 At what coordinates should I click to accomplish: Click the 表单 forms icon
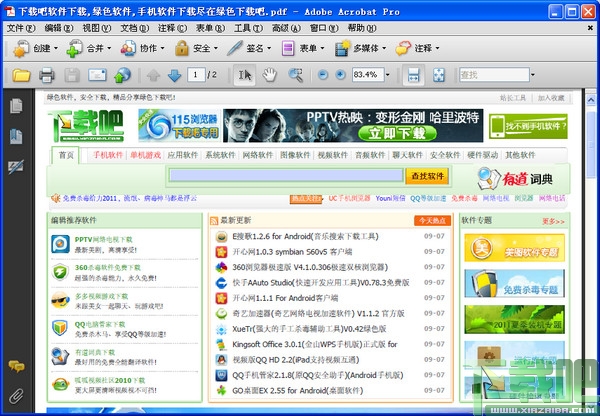[288, 49]
